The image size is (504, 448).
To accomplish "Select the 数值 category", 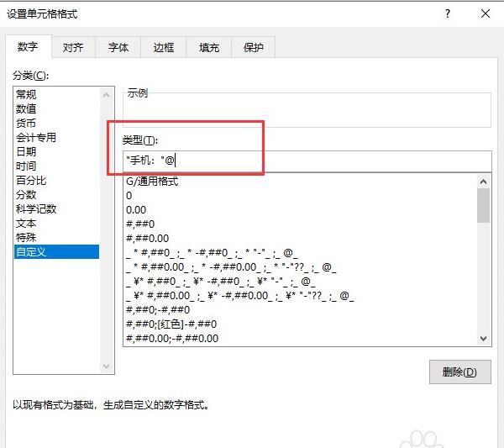I will pos(56,108).
